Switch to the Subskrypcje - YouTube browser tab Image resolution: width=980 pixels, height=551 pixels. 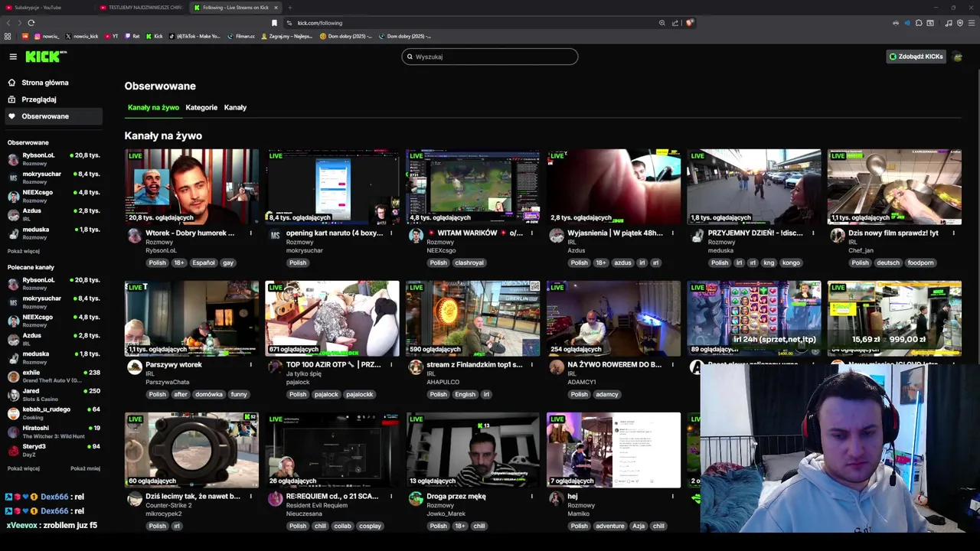click(x=46, y=8)
